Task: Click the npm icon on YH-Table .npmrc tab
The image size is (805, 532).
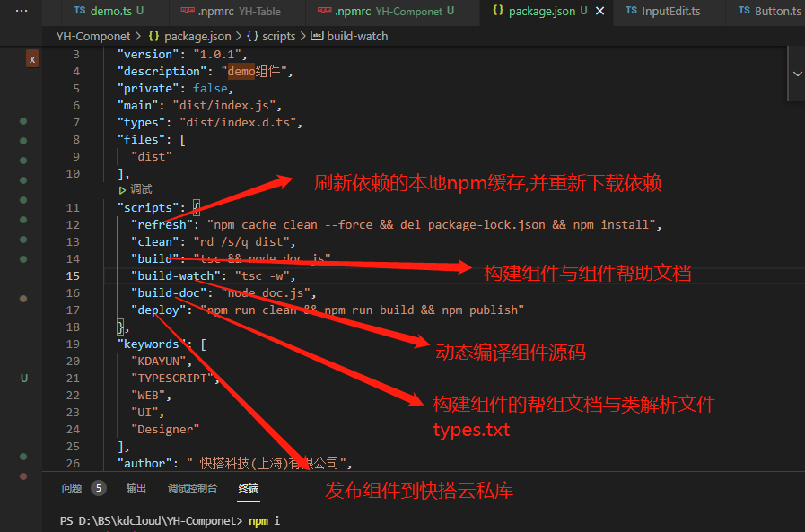Action: pyautogui.click(x=187, y=12)
